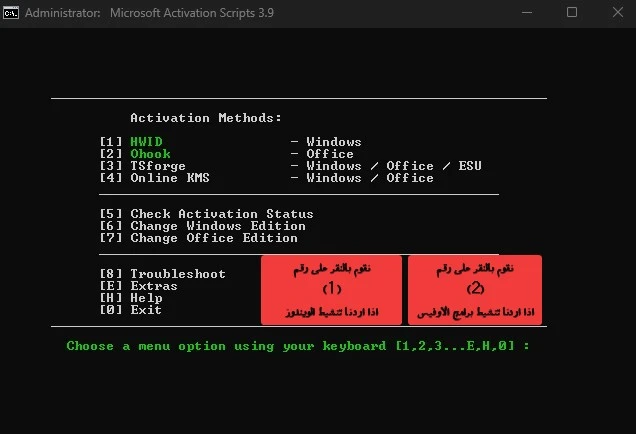The height and width of the screenshot is (434, 636).
Task: Open the Extras menu entry
Action: click(x=153, y=286)
